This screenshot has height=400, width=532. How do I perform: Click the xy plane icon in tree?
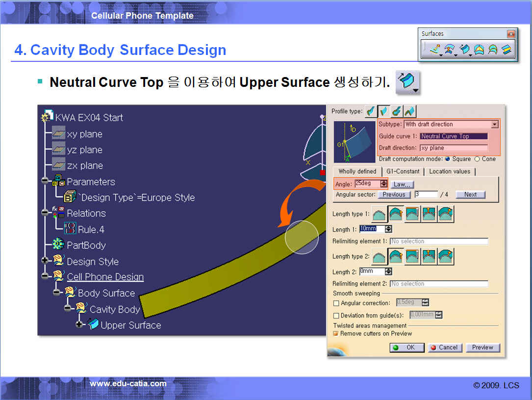point(58,134)
